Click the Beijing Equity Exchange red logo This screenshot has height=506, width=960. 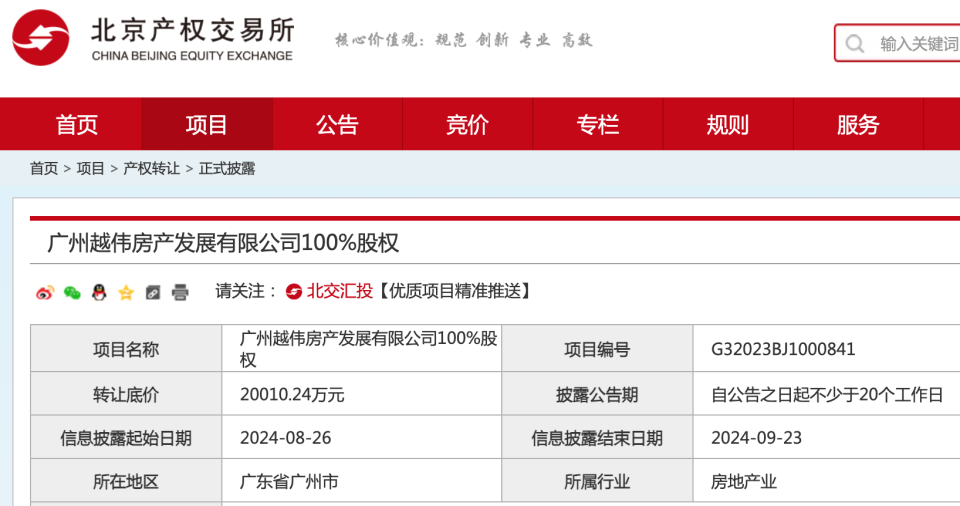click(x=41, y=37)
